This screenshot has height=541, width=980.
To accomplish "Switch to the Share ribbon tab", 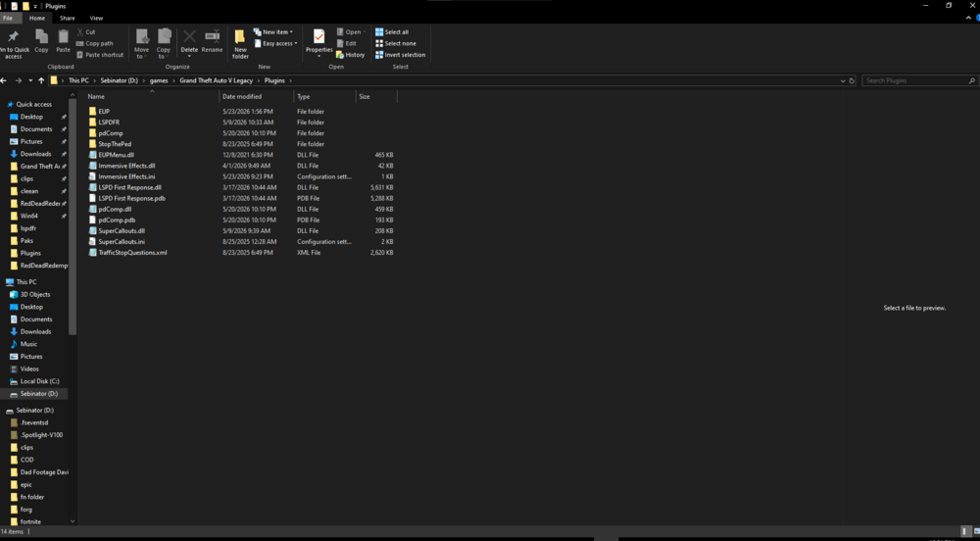I will (67, 18).
